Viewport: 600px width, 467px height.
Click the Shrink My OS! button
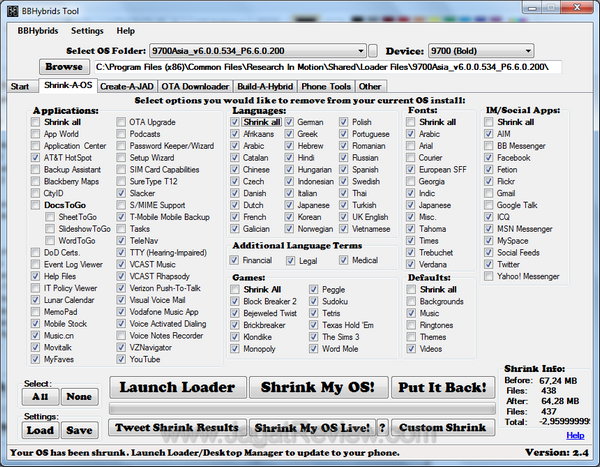[318, 387]
